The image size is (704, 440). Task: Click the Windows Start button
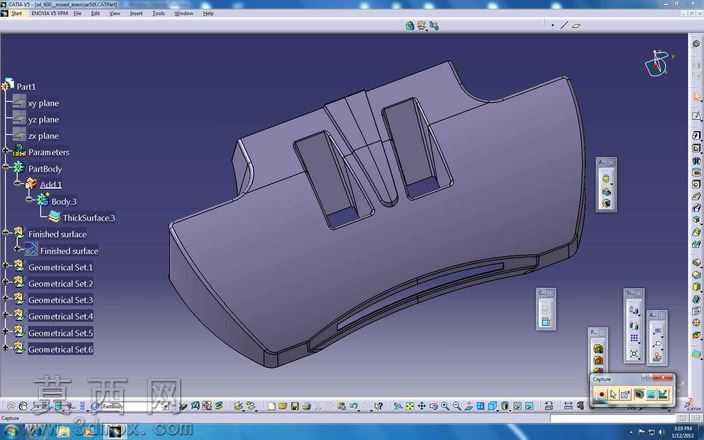tap(11, 431)
